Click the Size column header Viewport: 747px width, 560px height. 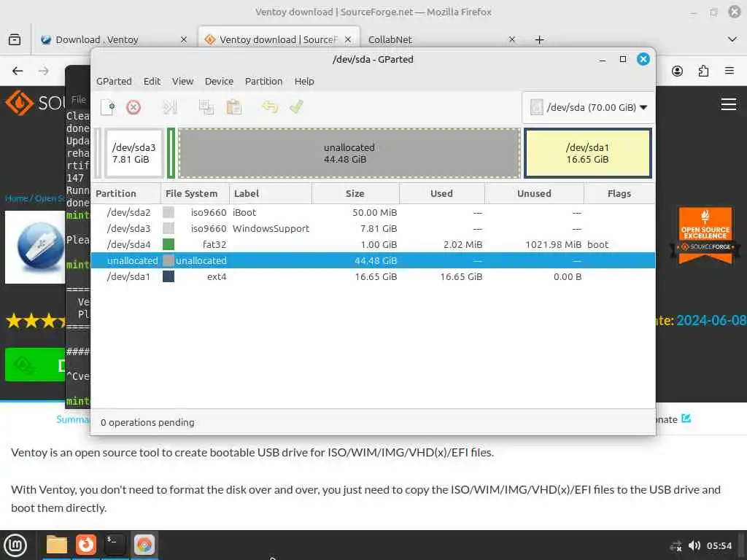pos(355,194)
